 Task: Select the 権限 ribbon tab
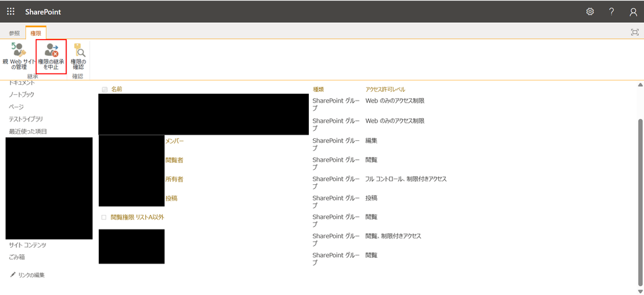(x=36, y=33)
